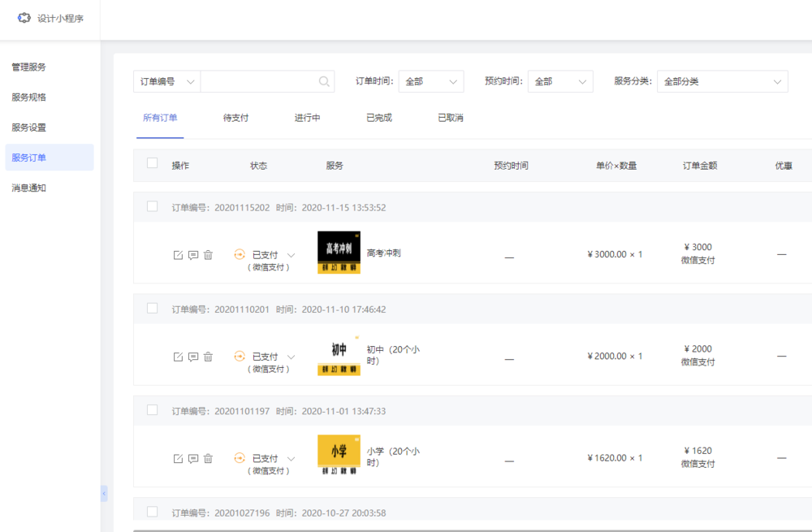Check the box for order 20201110201
This screenshot has height=532, width=812.
click(x=153, y=308)
